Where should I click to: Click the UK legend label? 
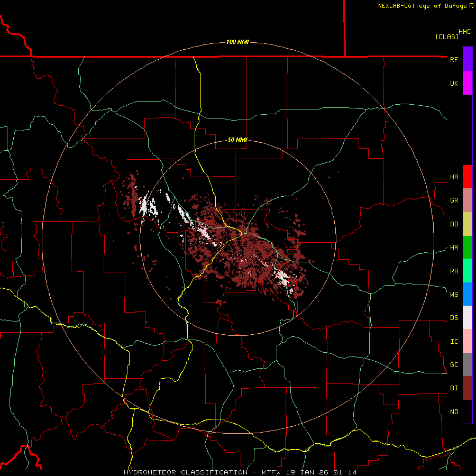pyautogui.click(x=454, y=83)
